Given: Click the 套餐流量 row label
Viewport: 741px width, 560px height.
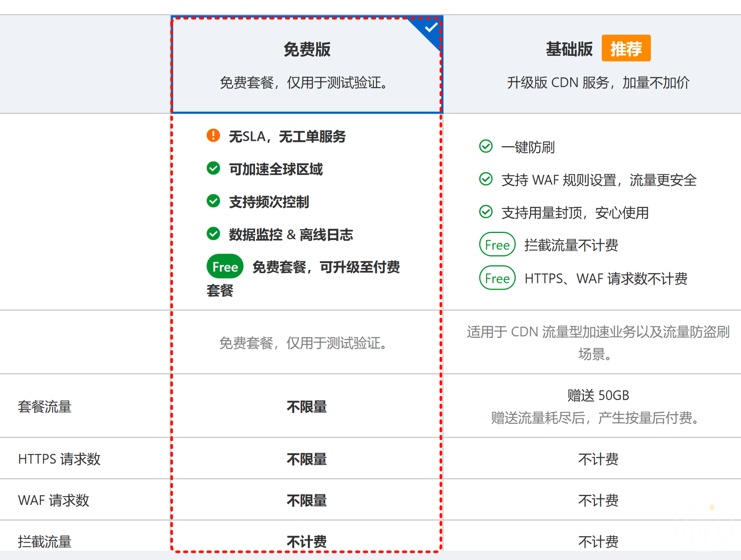Looking at the screenshot, I should coord(45,407).
